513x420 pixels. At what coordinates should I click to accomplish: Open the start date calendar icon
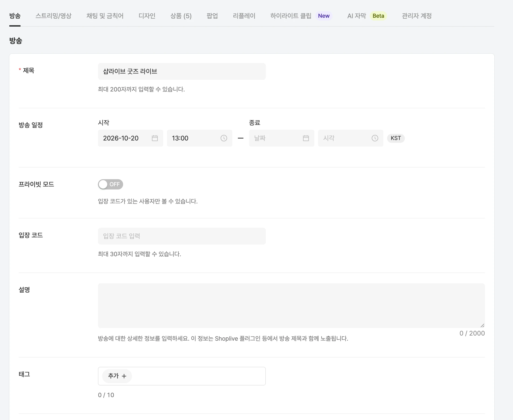(155, 138)
